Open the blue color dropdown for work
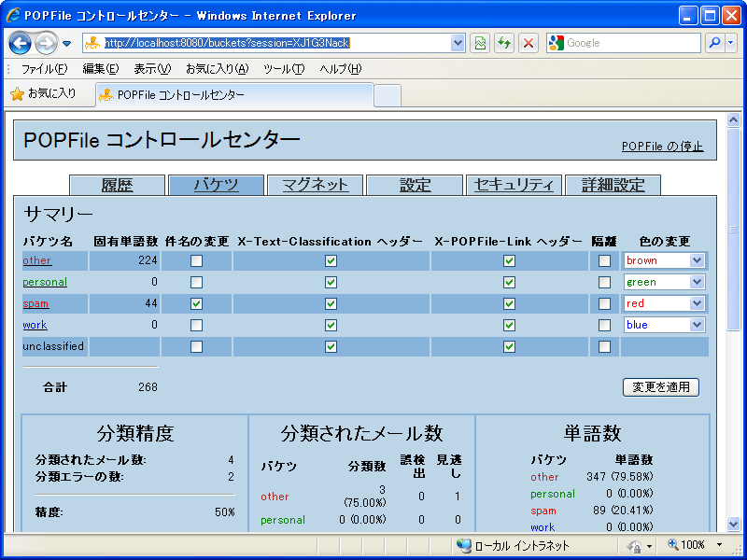747x560 pixels. click(664, 325)
